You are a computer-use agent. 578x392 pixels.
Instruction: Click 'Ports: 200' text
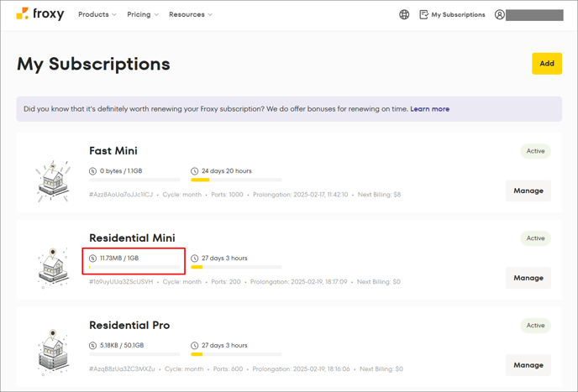pos(226,282)
